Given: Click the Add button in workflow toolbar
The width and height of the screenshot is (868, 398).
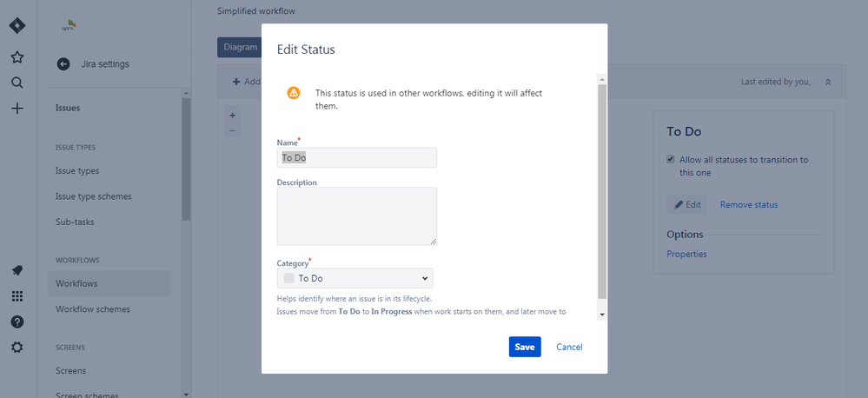Looking at the screenshot, I should (x=247, y=82).
